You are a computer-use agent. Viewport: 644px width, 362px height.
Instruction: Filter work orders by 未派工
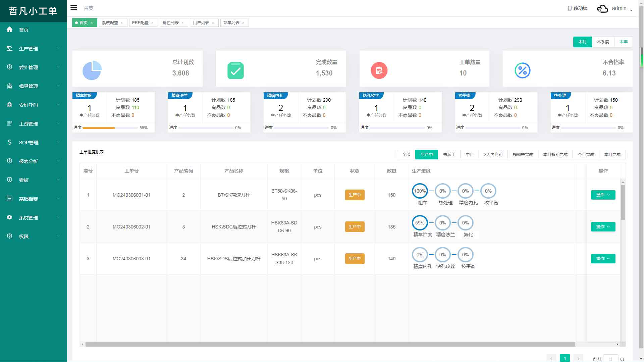click(449, 155)
